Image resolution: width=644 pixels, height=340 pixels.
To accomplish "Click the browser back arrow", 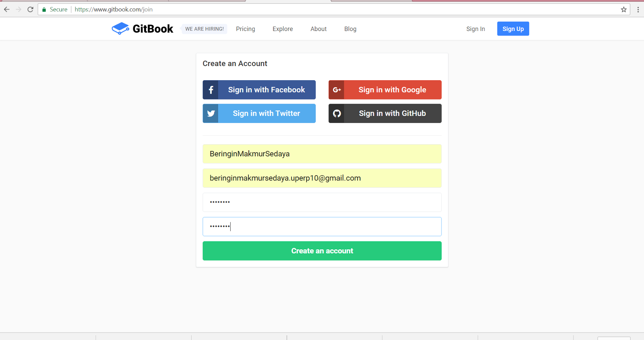I will point(7,9).
